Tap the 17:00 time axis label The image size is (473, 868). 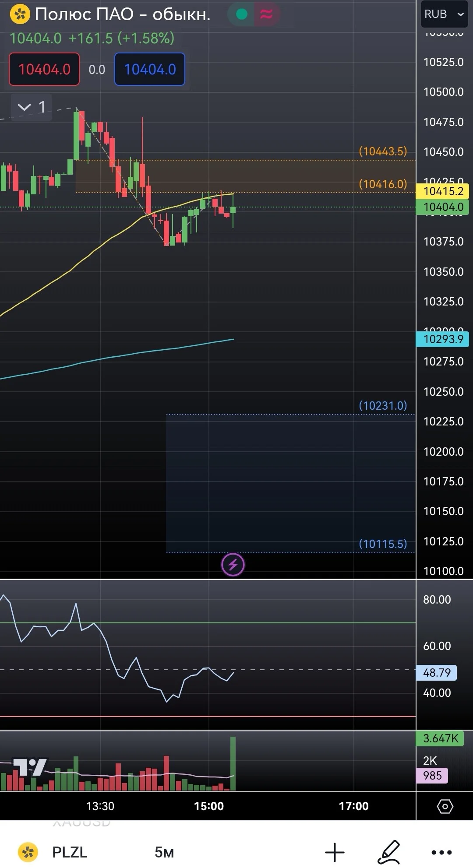(x=354, y=806)
